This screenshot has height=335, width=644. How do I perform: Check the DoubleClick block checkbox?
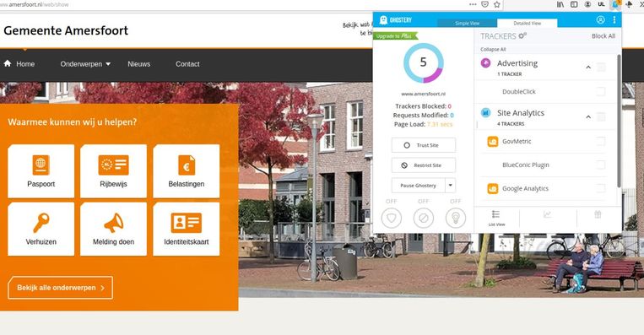pos(600,91)
